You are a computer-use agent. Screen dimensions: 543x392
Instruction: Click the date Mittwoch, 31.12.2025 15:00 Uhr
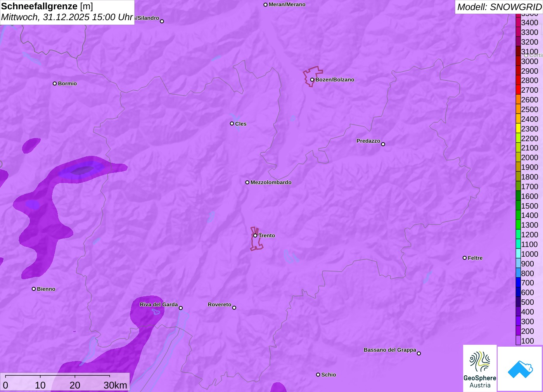click(x=67, y=17)
